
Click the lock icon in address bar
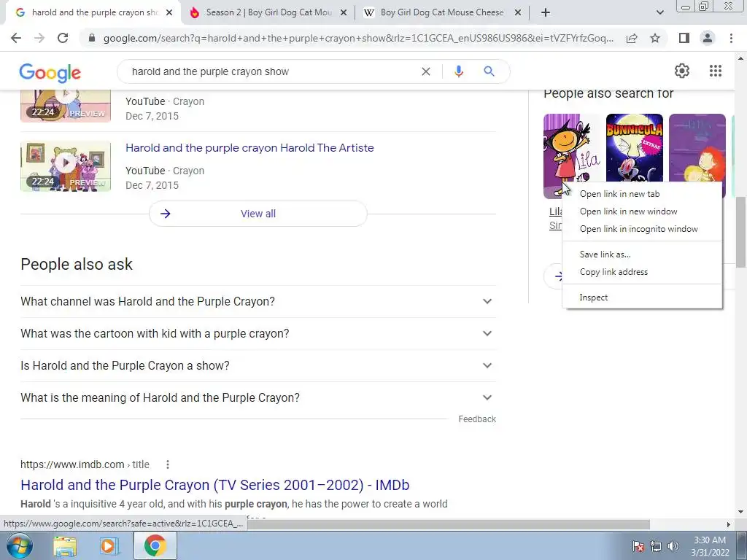click(x=92, y=38)
